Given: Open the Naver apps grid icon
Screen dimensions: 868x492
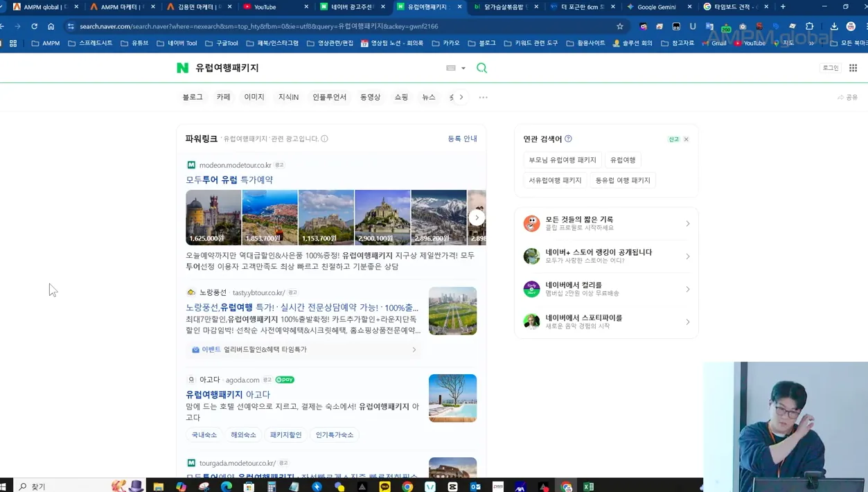Looking at the screenshot, I should coord(853,68).
